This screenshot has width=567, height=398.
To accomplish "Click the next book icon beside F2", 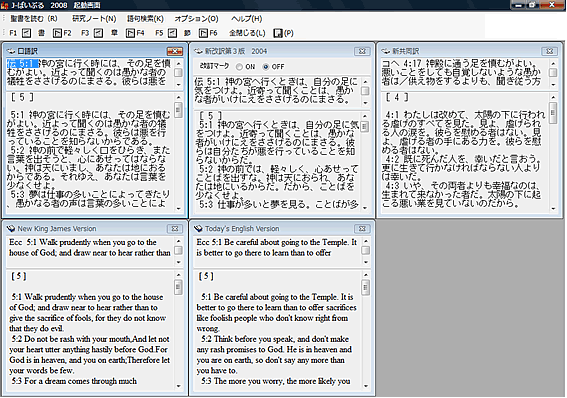I will click(57, 33).
